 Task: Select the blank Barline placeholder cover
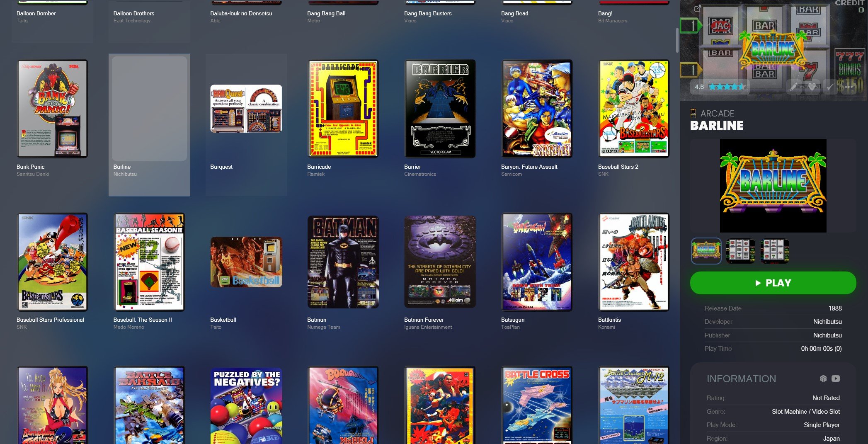[x=149, y=109]
